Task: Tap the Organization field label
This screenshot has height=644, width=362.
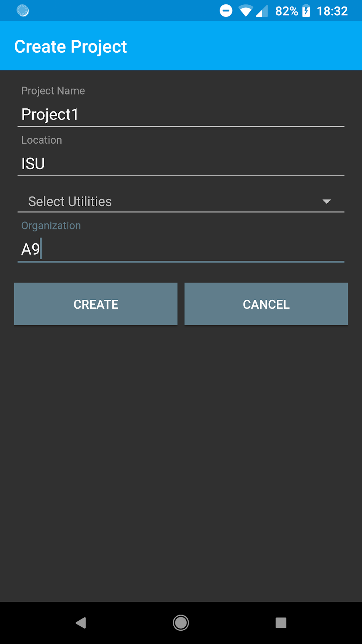Action: (51, 226)
